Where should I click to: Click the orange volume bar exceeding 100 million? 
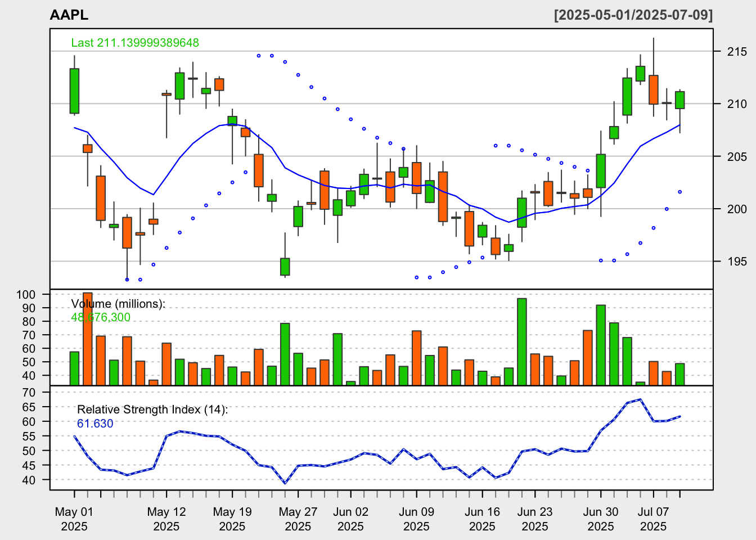88,339
